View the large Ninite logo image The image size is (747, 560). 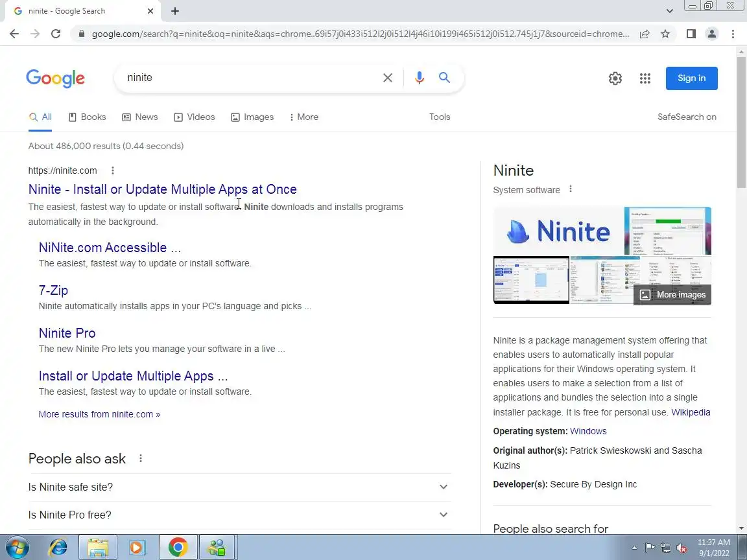[558, 231]
